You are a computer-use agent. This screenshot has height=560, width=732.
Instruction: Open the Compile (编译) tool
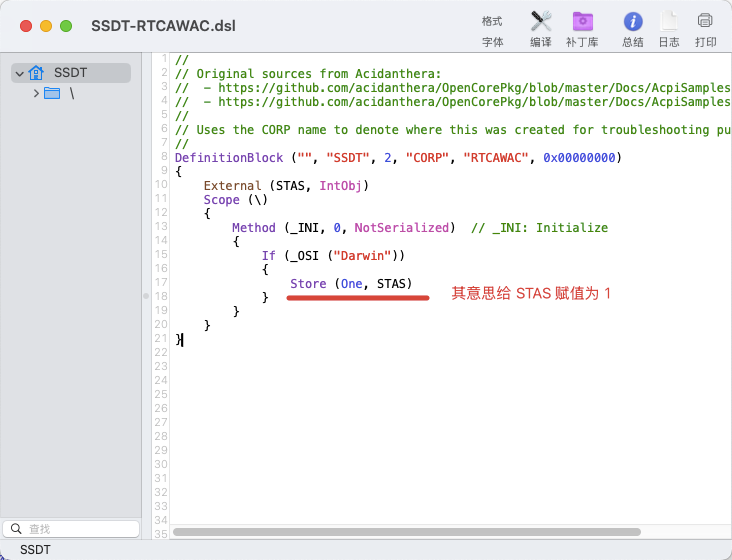click(541, 29)
